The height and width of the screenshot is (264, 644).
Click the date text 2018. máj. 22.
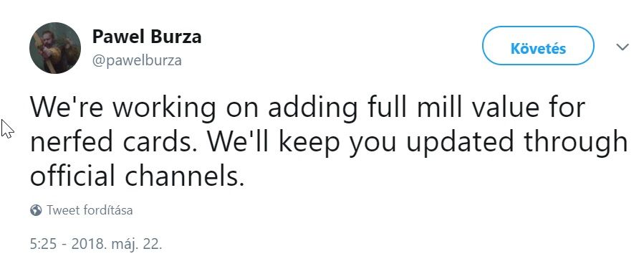117,244
